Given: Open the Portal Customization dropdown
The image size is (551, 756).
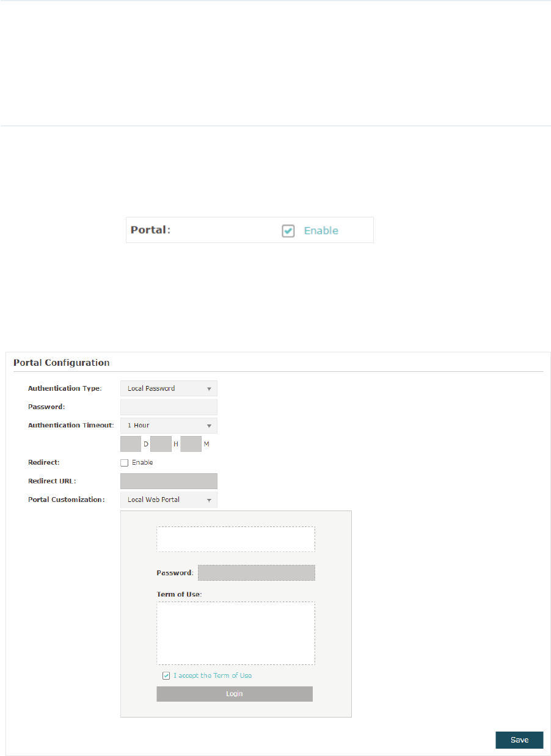Looking at the screenshot, I should click(169, 500).
